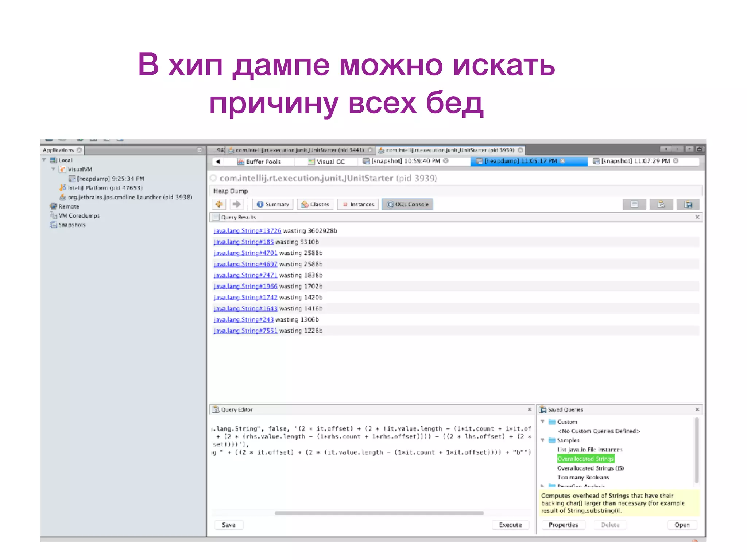Click the Query Editor toggle icon in toolbar
This screenshot has width=747, height=560.
tap(661, 204)
